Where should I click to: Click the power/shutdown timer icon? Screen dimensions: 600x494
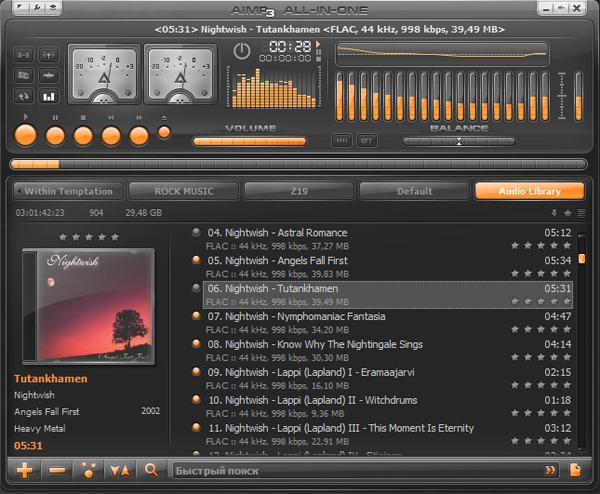(242, 51)
